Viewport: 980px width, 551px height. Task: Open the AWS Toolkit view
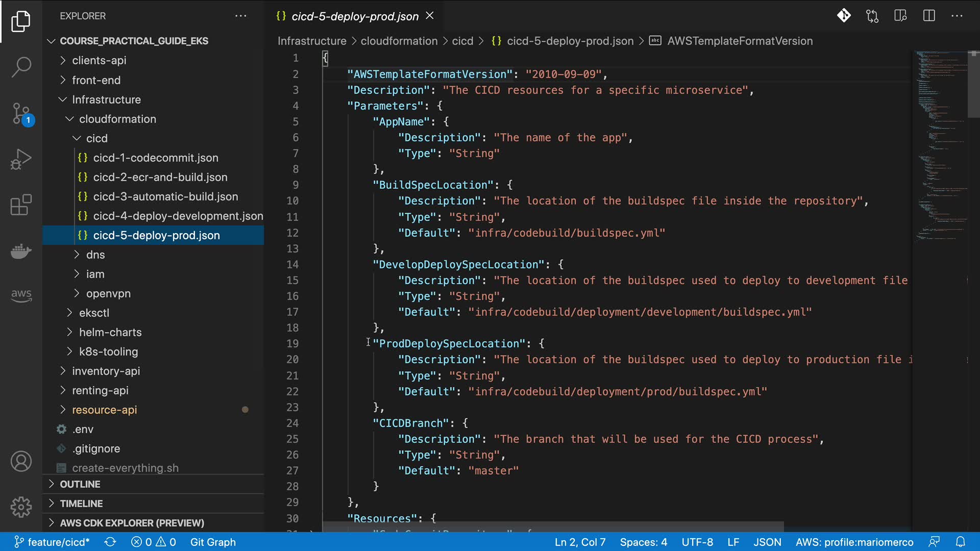click(21, 295)
